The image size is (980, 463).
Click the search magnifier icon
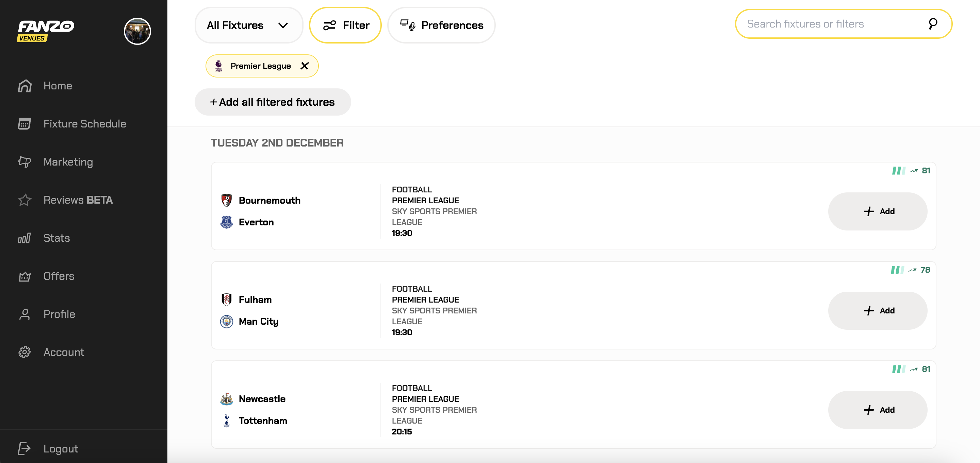click(x=932, y=24)
